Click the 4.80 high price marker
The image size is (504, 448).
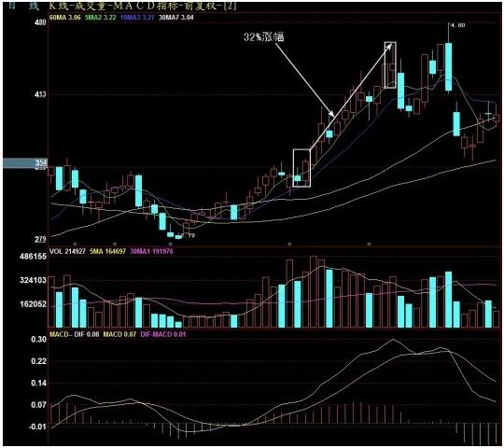pyautogui.click(x=458, y=25)
